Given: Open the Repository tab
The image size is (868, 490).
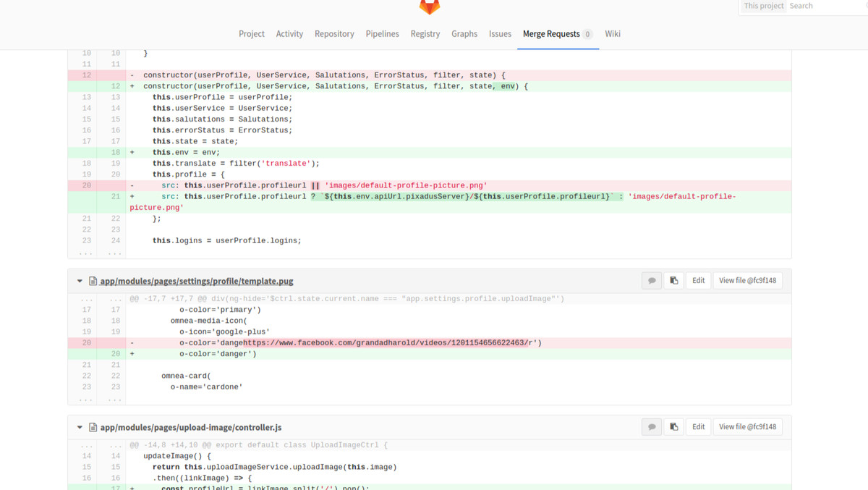Looking at the screenshot, I should coord(334,34).
